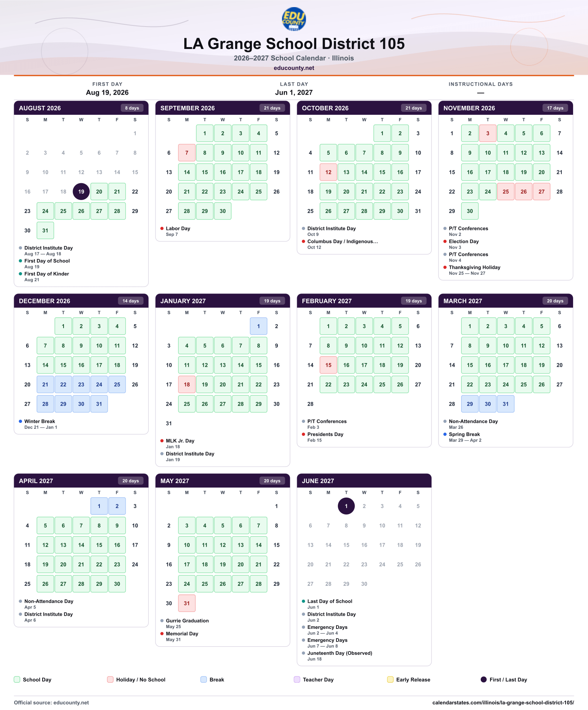Select Columbus Day, October 12 cell

(328, 172)
